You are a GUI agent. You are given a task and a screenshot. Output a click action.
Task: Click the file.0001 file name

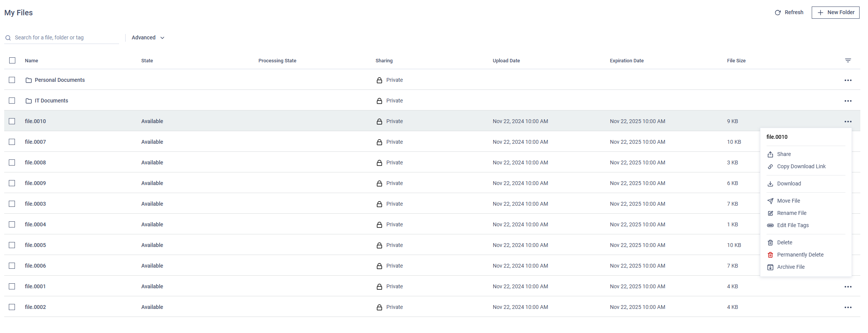[35, 286]
